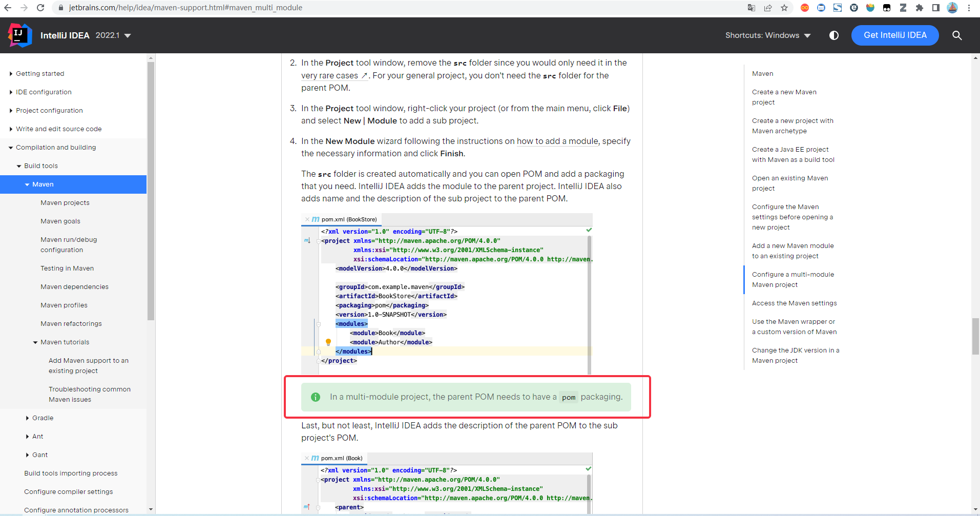The height and width of the screenshot is (516, 980).
Task: Open Testing in Maven page
Action: click(x=67, y=269)
